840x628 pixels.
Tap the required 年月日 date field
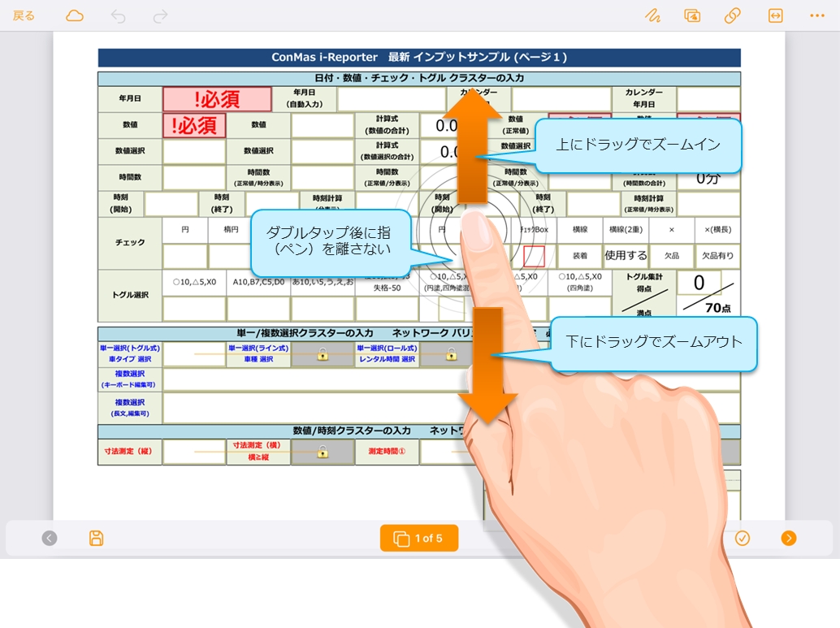click(x=217, y=99)
